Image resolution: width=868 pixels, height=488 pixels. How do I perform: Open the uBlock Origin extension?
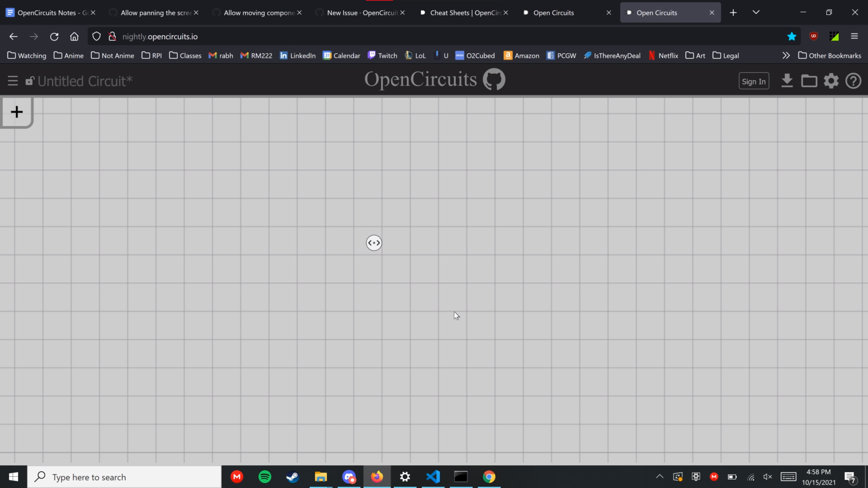point(814,36)
